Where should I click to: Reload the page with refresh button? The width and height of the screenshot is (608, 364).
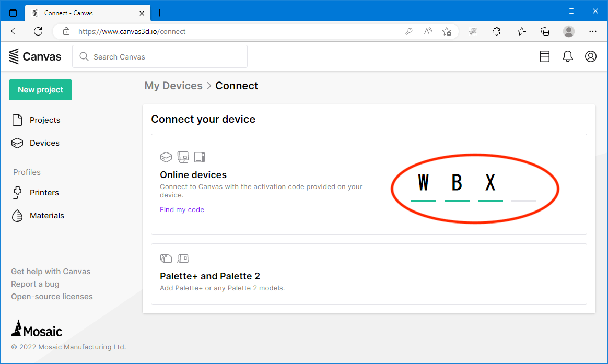pyautogui.click(x=38, y=31)
